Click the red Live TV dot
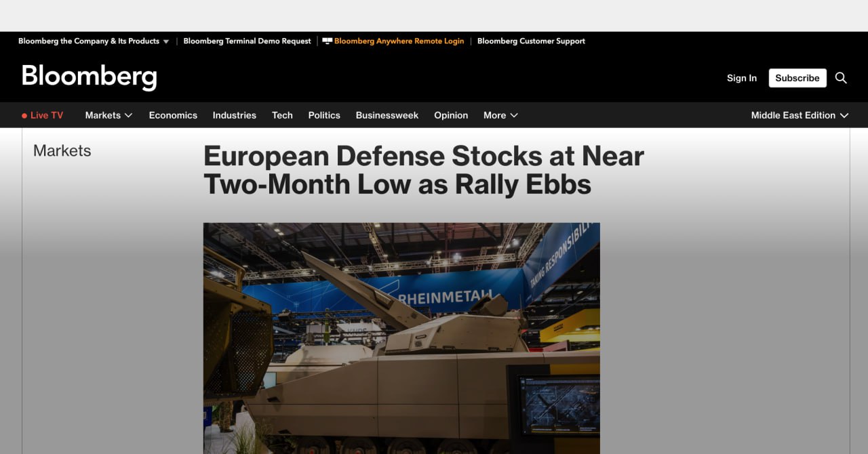 24,116
